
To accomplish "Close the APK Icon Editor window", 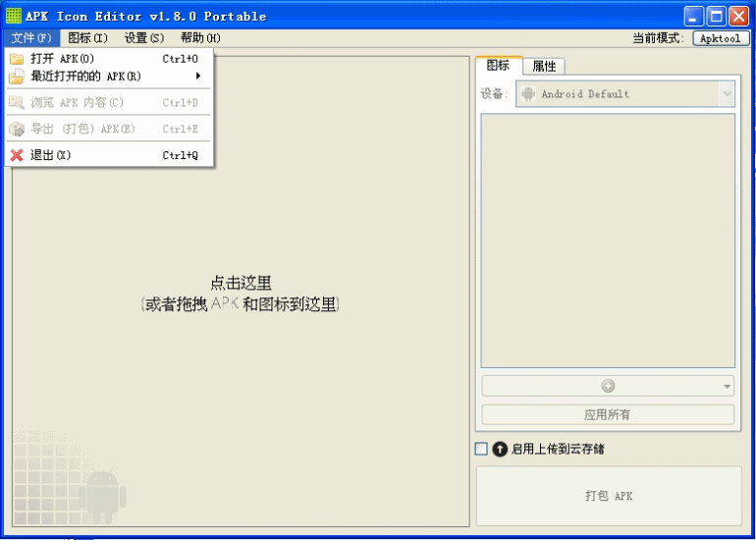I will pos(738,17).
